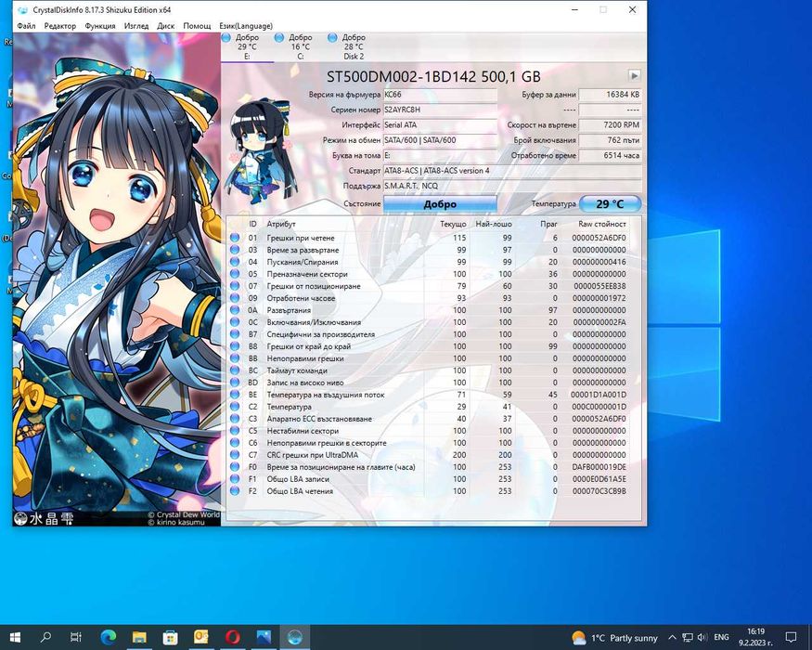Select the E: disk tab
The image size is (812, 650).
(x=247, y=46)
